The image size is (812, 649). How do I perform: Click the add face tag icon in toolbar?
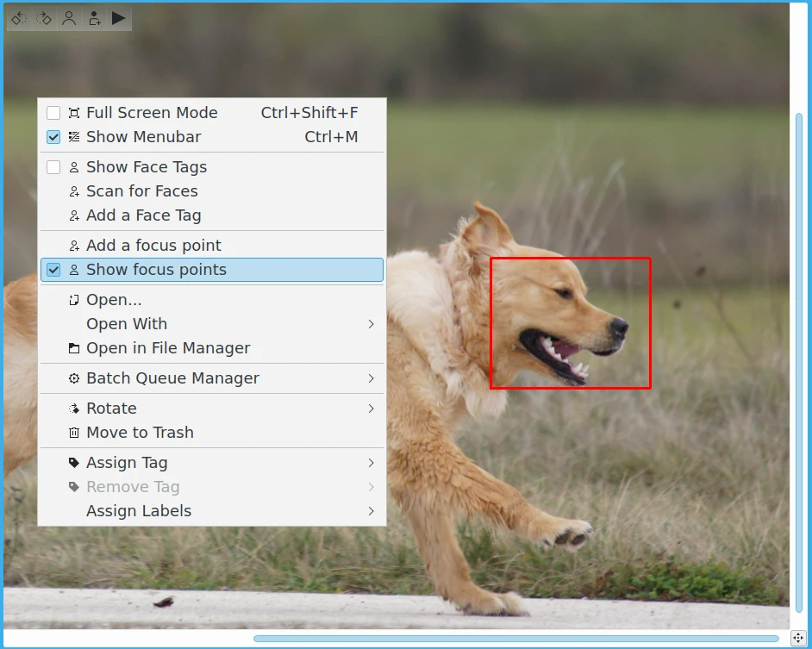click(94, 18)
